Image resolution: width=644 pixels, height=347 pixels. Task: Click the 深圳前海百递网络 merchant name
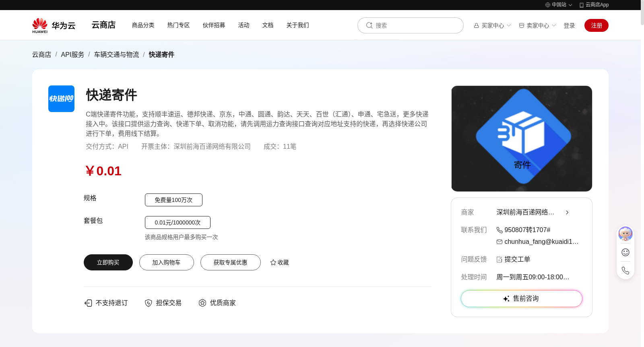pyautogui.click(x=525, y=212)
